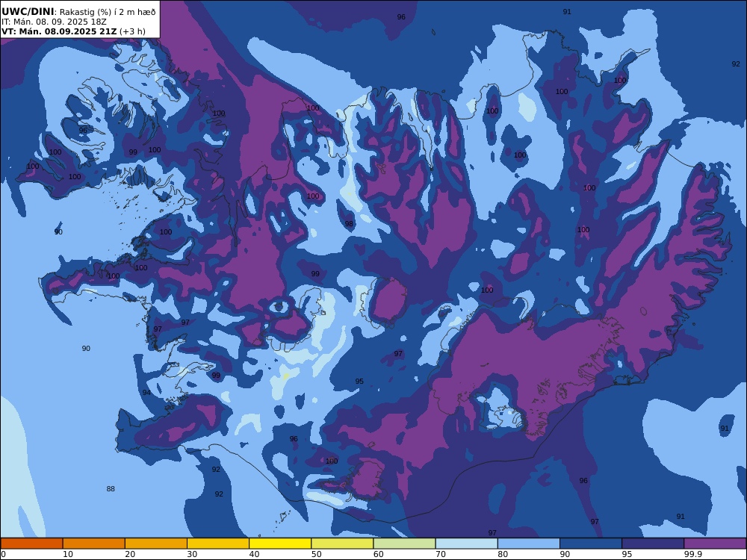Select the pale yellow 50–60 scale segment

342,544
